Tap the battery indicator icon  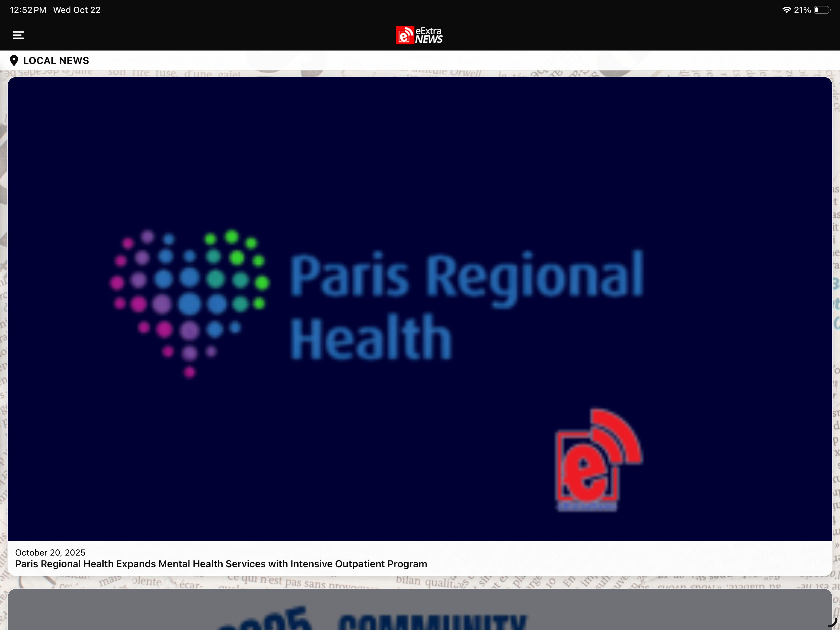pos(822,10)
